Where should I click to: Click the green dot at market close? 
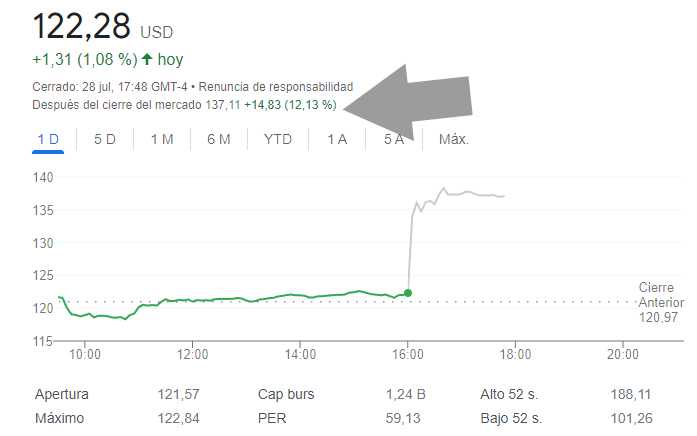pos(408,293)
